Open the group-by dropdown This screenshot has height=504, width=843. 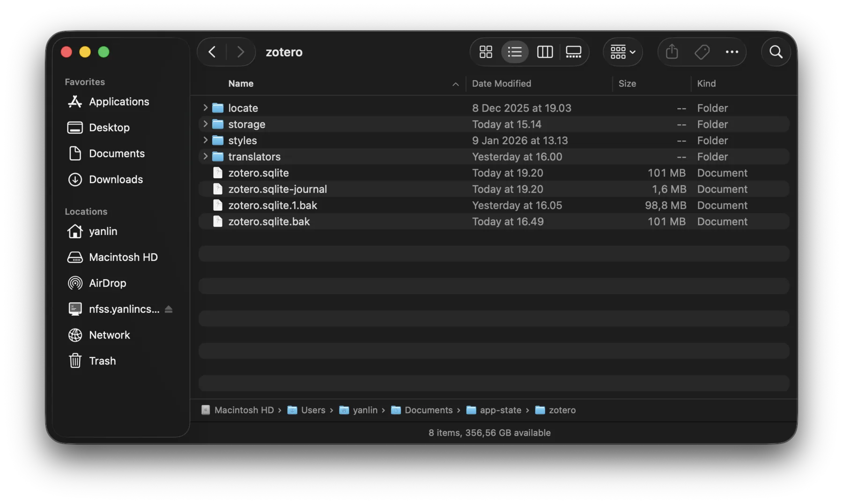point(622,52)
